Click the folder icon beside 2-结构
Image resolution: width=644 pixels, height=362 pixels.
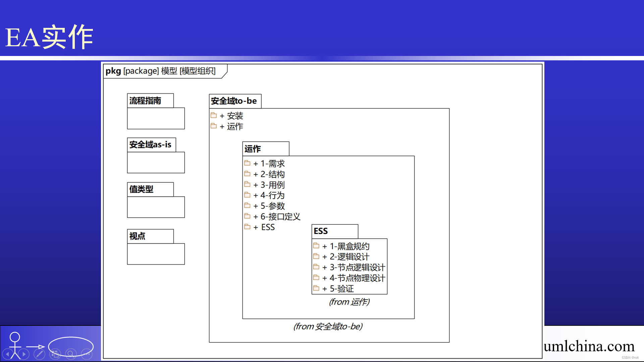point(248,173)
